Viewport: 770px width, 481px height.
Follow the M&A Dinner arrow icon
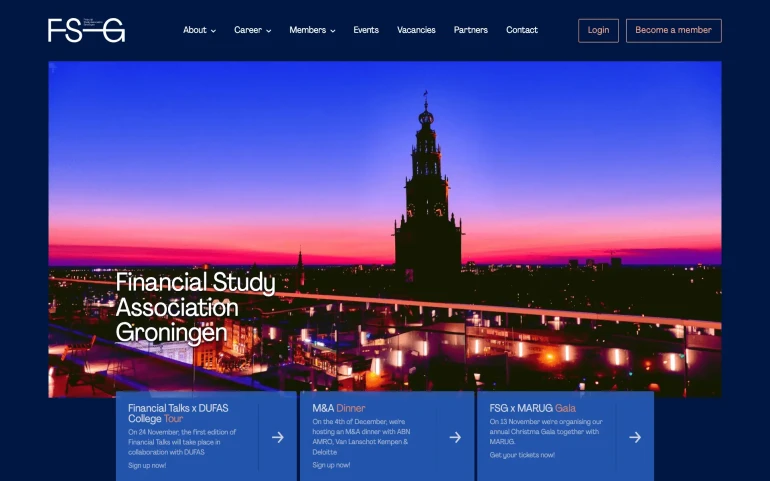coord(455,437)
